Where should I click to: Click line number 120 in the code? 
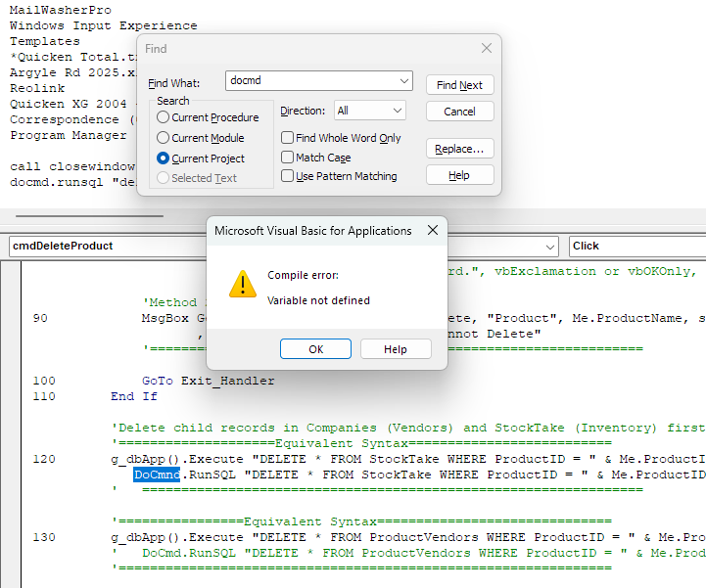point(44,459)
